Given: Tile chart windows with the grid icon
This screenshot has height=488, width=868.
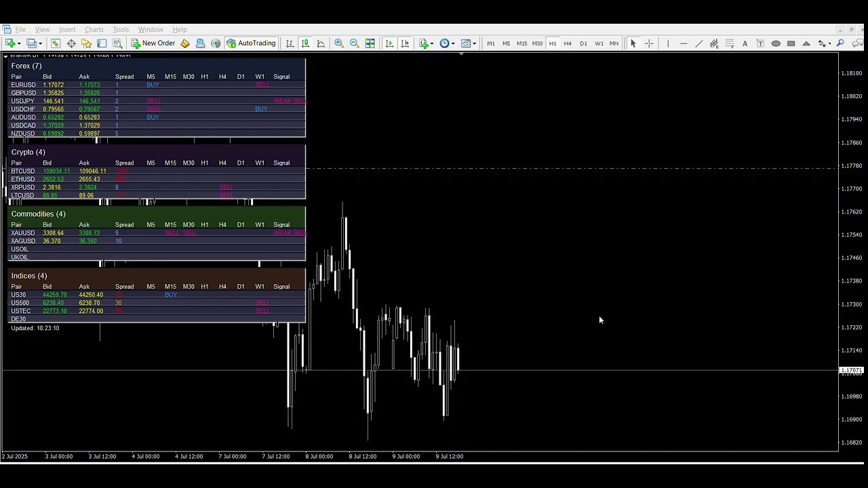Looking at the screenshot, I should 370,43.
